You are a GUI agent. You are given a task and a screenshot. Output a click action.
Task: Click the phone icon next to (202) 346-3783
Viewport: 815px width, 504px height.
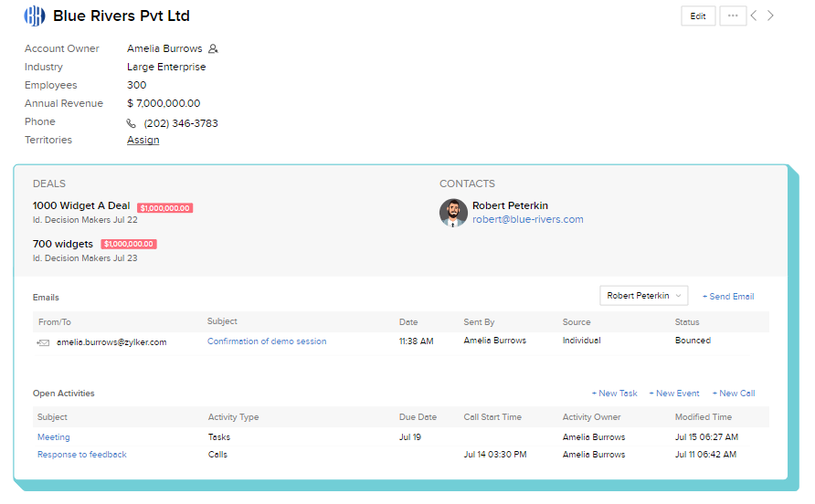click(x=131, y=123)
